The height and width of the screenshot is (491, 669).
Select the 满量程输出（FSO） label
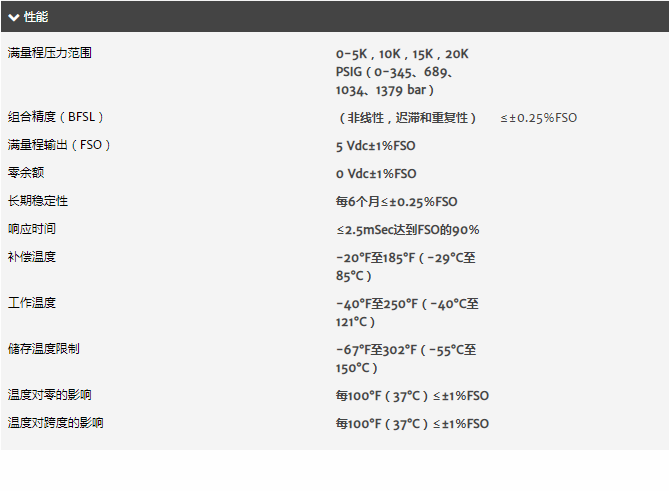[59, 145]
